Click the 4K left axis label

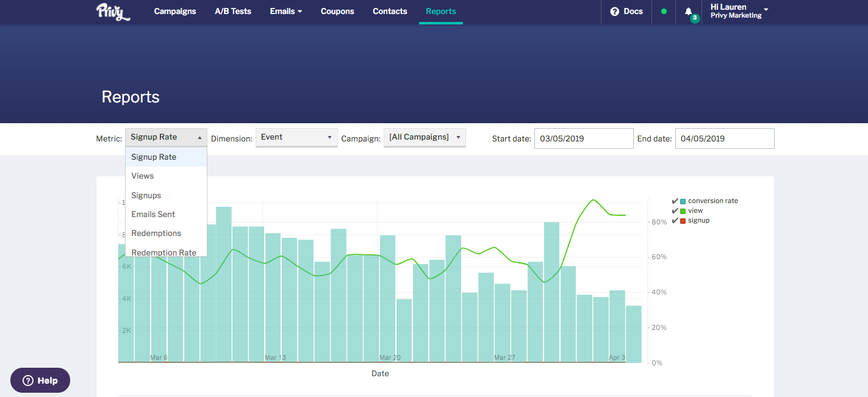pyautogui.click(x=127, y=299)
